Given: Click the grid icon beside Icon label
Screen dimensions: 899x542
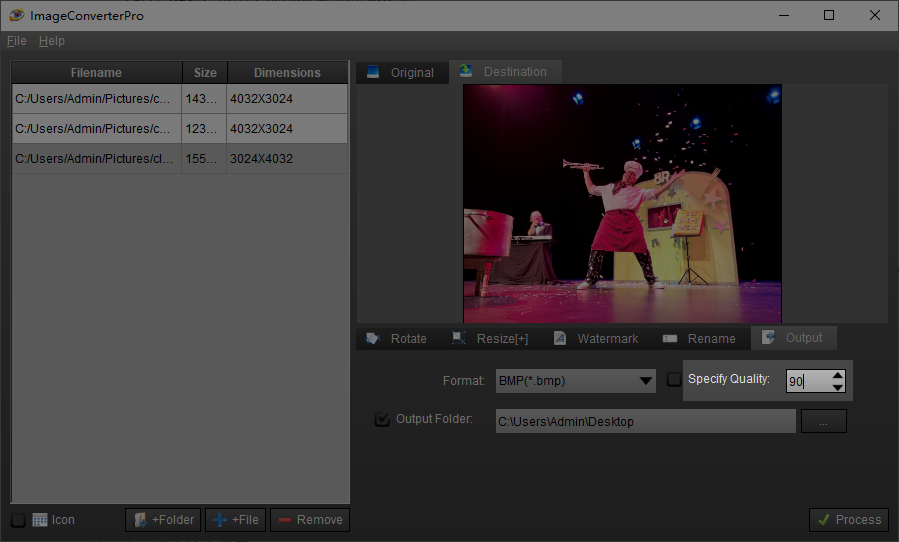Looking at the screenshot, I should click(x=40, y=520).
